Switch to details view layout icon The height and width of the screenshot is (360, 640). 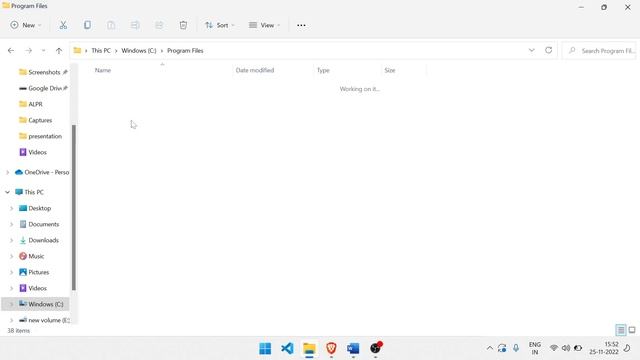click(621, 330)
